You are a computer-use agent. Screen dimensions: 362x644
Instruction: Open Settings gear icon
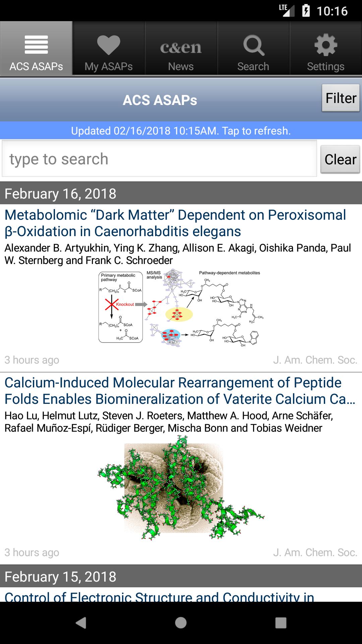pyautogui.click(x=326, y=45)
